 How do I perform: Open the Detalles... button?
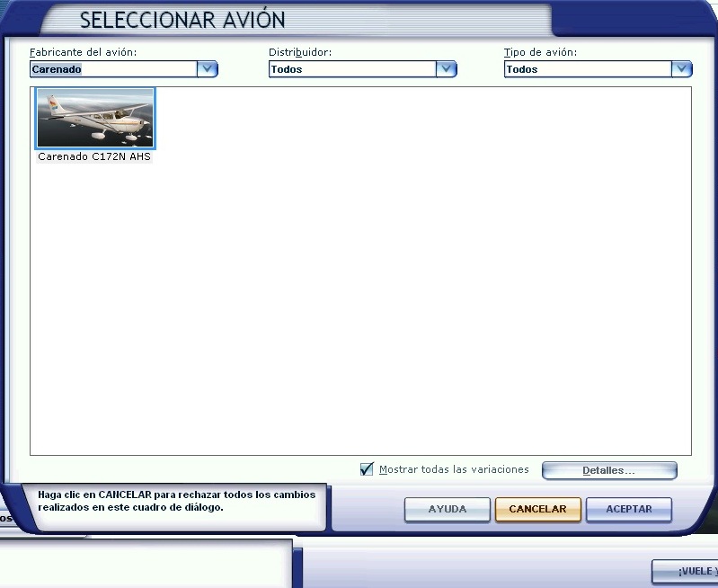point(608,470)
